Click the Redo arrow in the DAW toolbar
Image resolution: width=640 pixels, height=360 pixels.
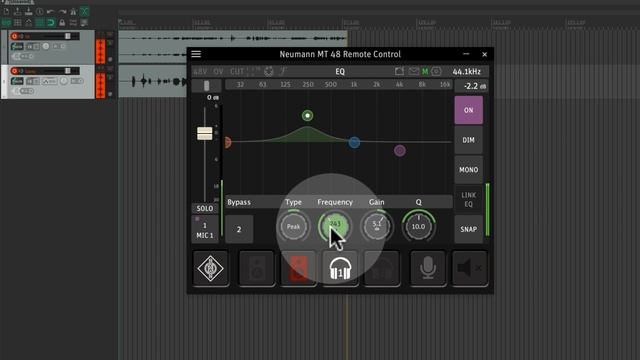(x=62, y=11)
